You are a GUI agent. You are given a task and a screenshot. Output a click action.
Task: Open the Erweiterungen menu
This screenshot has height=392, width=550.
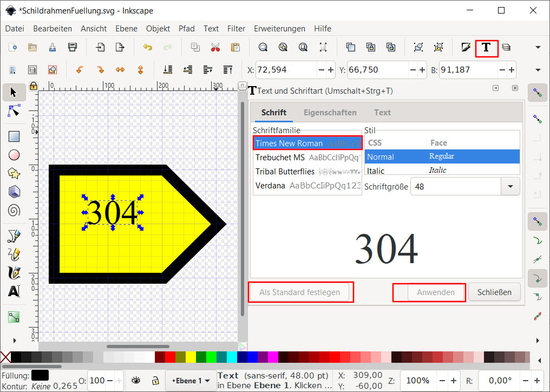click(x=279, y=29)
